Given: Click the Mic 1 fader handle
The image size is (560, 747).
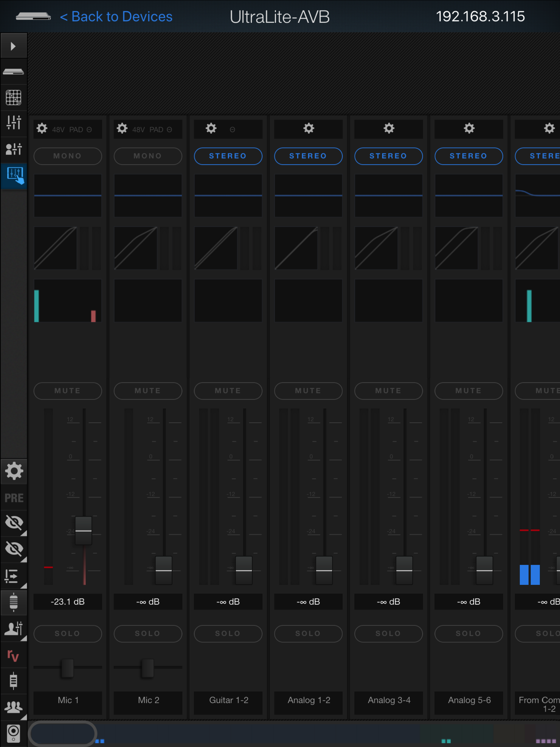Looking at the screenshot, I should (x=83, y=530).
